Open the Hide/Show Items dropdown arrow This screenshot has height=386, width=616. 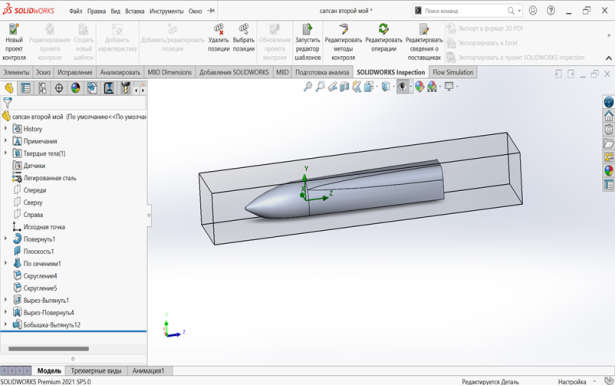(411, 87)
